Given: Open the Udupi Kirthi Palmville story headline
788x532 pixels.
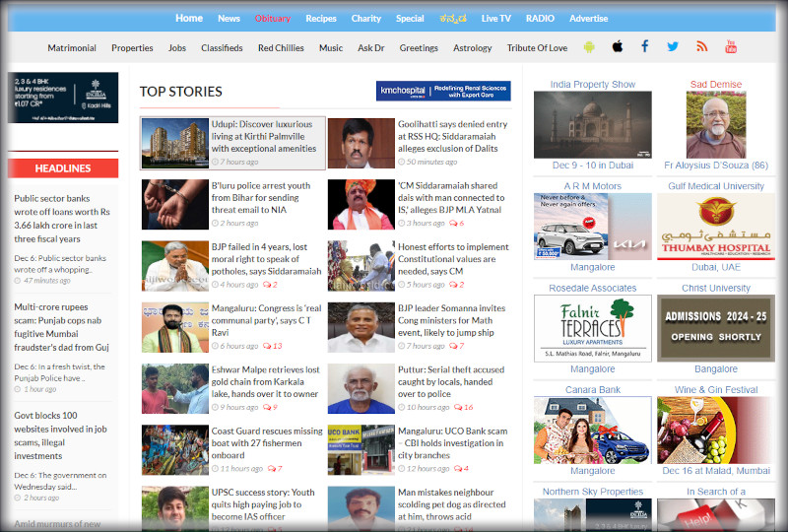Looking at the screenshot, I should pos(261,137).
